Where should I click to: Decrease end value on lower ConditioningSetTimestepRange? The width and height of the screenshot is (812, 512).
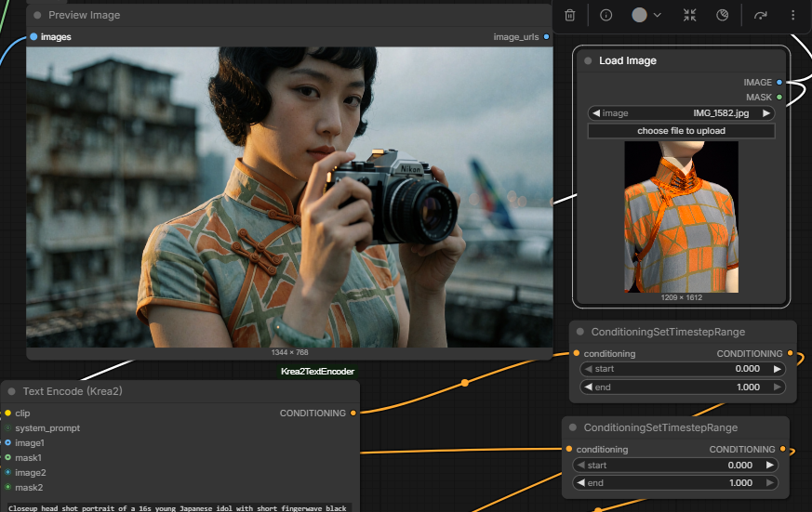tap(581, 482)
